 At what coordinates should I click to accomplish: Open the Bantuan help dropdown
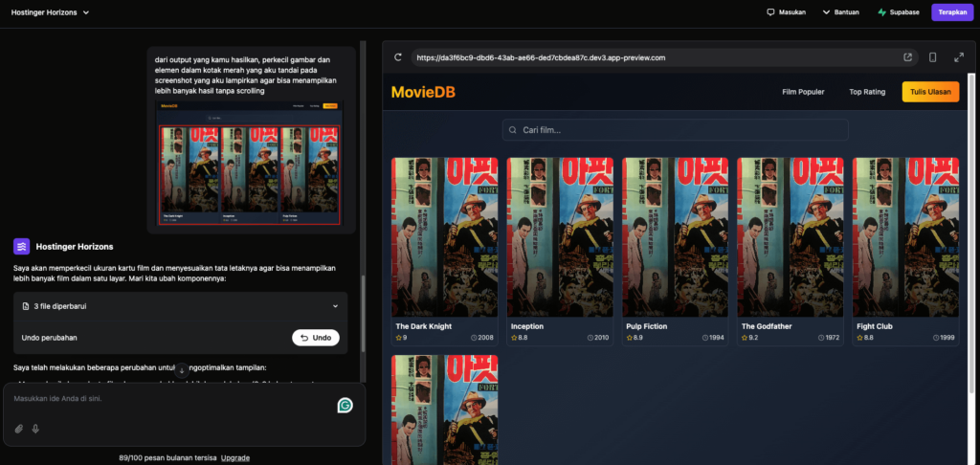click(840, 11)
